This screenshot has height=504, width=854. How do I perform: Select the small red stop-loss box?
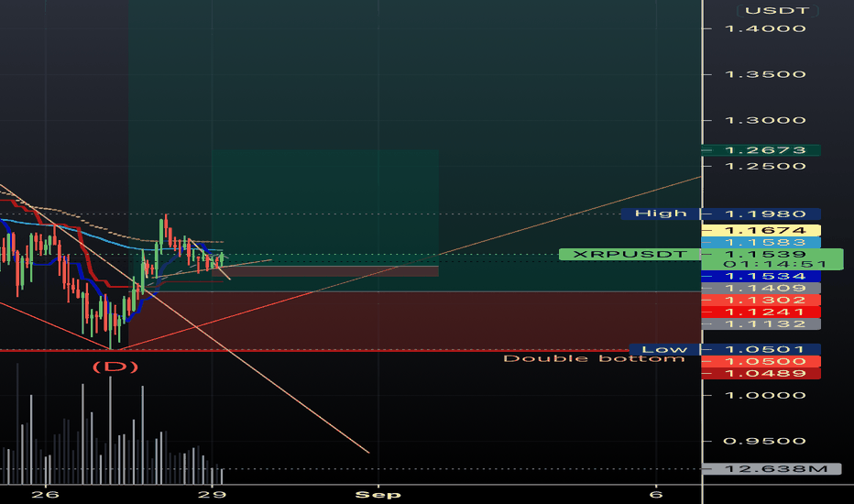pyautogui.click(x=325, y=271)
